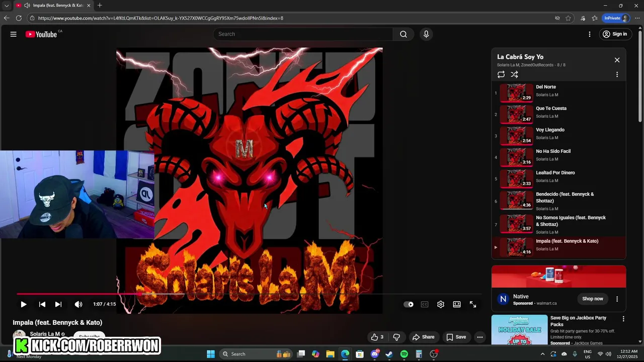
Task: Select Lealtad Por Dinero in playlist
Action: [558, 178]
